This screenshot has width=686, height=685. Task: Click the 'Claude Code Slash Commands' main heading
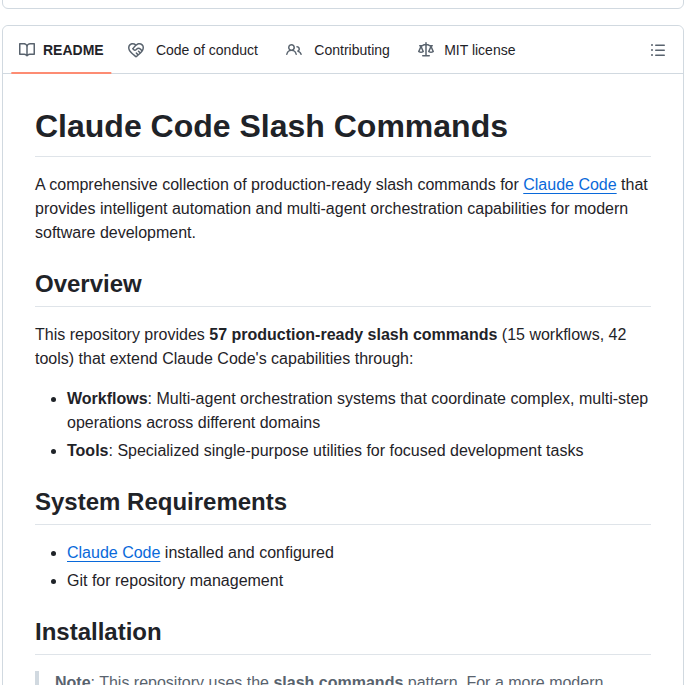pyautogui.click(x=271, y=127)
